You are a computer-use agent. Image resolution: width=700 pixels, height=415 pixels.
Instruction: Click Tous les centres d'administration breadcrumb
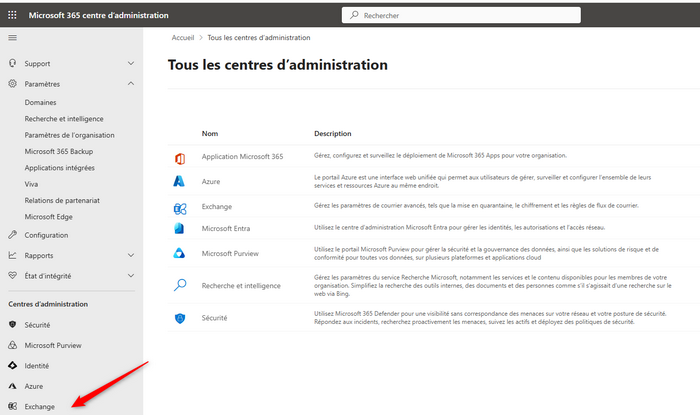coord(259,37)
